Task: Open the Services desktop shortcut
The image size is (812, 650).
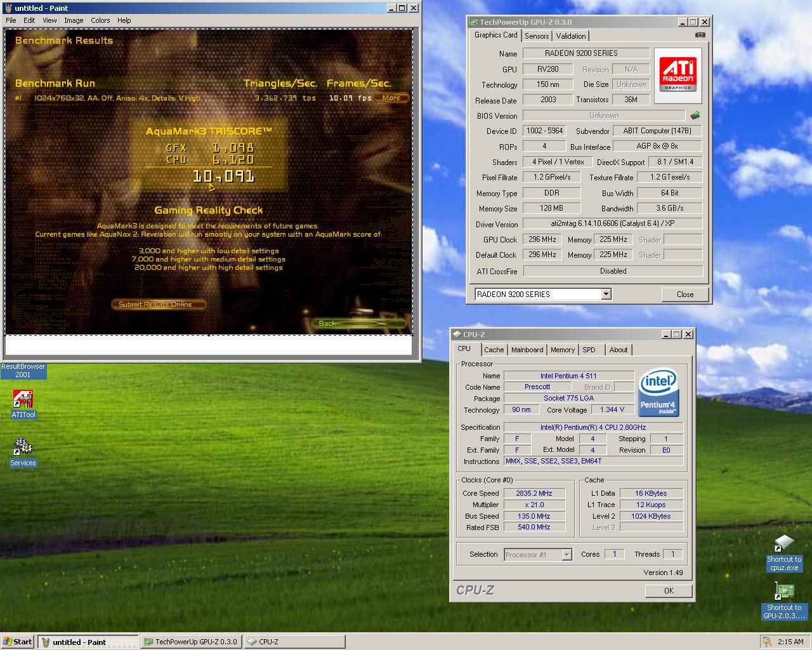Action: coord(23,451)
